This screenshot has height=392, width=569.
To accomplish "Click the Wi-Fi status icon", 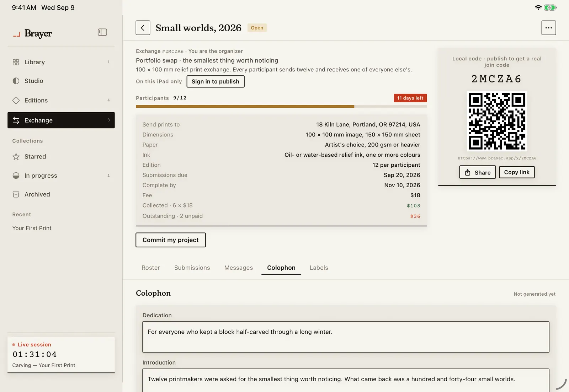I will coord(538,7).
